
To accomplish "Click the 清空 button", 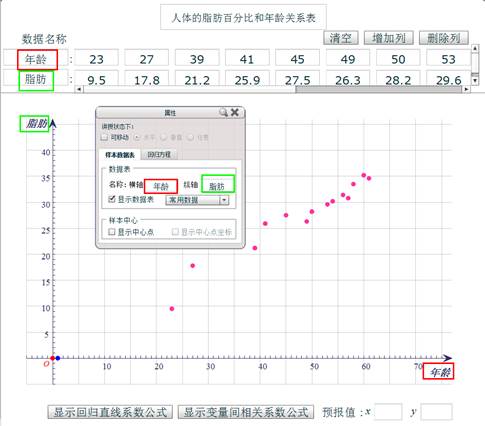I will pyautogui.click(x=341, y=38).
